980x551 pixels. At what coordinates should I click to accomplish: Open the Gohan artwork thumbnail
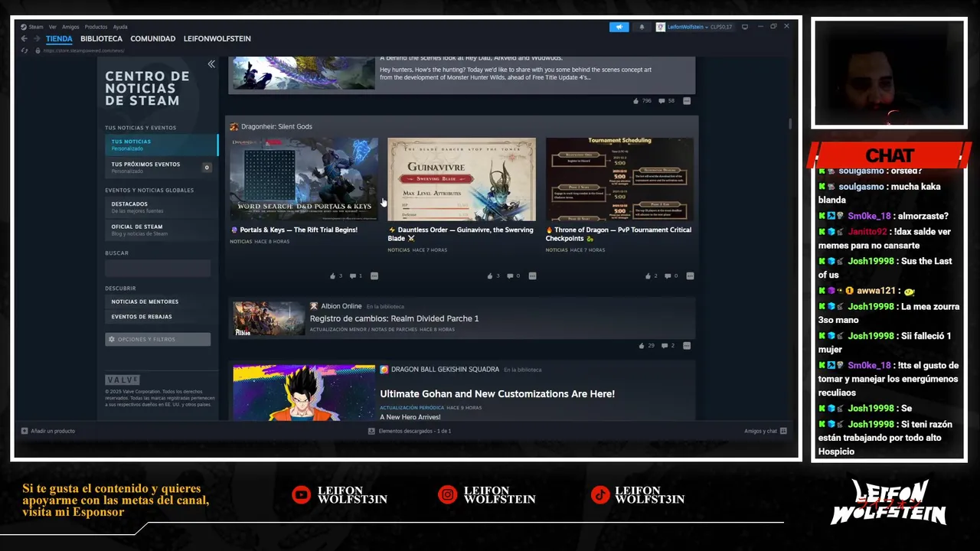(304, 393)
